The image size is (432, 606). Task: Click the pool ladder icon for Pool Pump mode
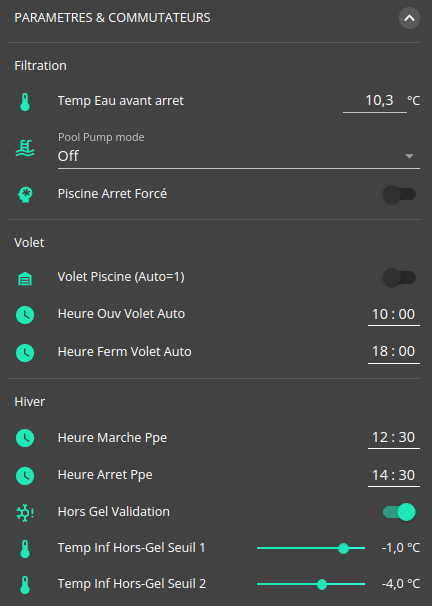[x=25, y=148]
